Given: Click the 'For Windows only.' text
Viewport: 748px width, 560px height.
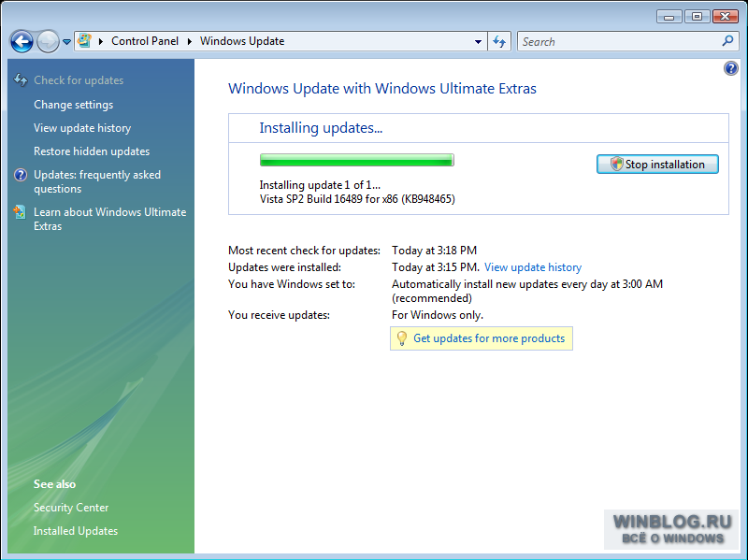Looking at the screenshot, I should click(x=438, y=315).
